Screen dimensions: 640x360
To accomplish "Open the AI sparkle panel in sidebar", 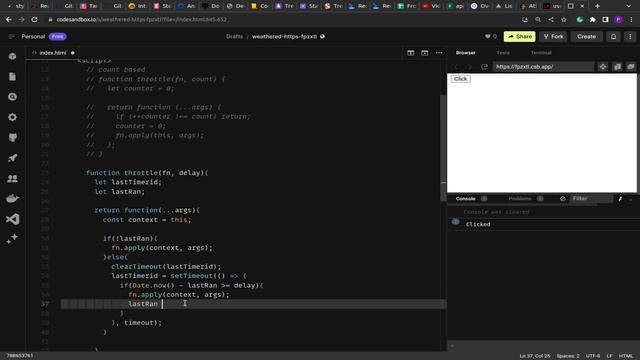I will [x=12, y=239].
